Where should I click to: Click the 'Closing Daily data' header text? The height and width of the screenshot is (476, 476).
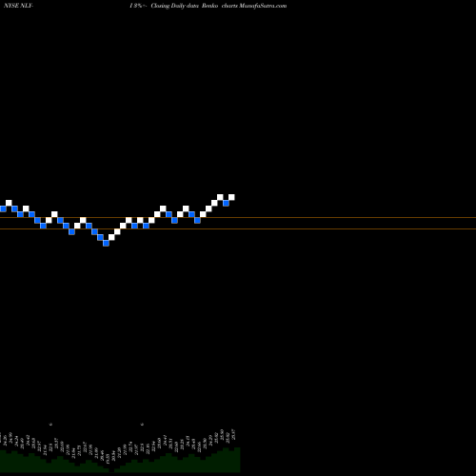click(x=175, y=6)
